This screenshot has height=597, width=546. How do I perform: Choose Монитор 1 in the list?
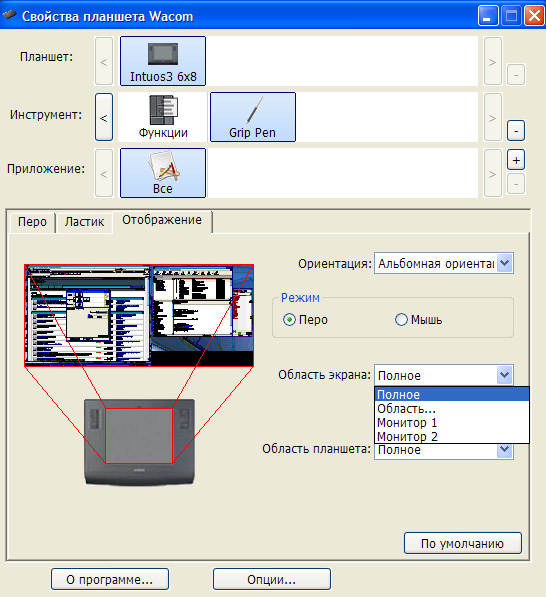pos(452,423)
